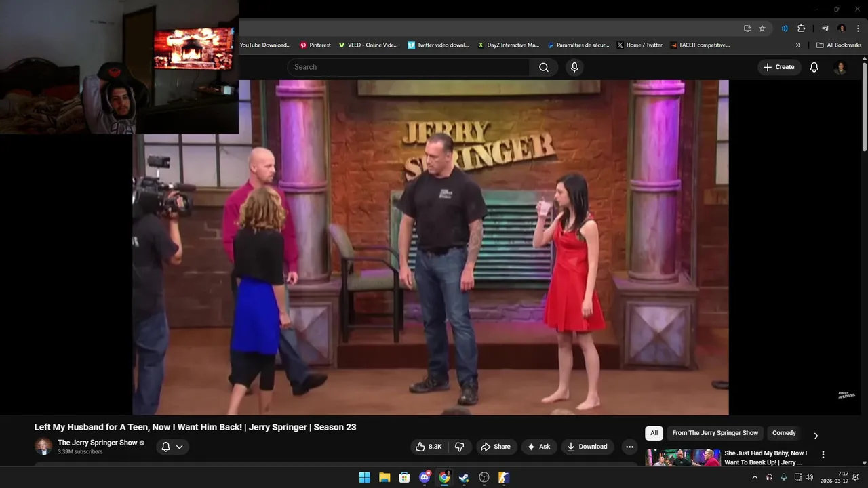Open OBS Studio from taskbar
This screenshot has width=868, height=488.
pyautogui.click(x=484, y=477)
